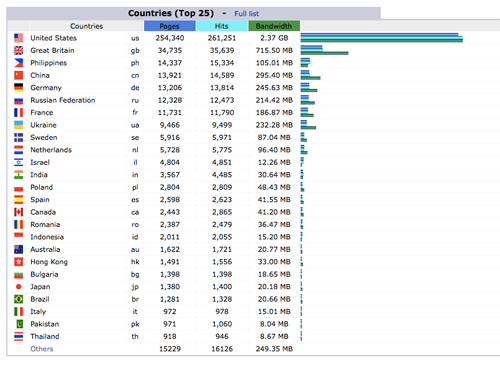Click the China bar graph
500x365 pixels.
(310, 75)
